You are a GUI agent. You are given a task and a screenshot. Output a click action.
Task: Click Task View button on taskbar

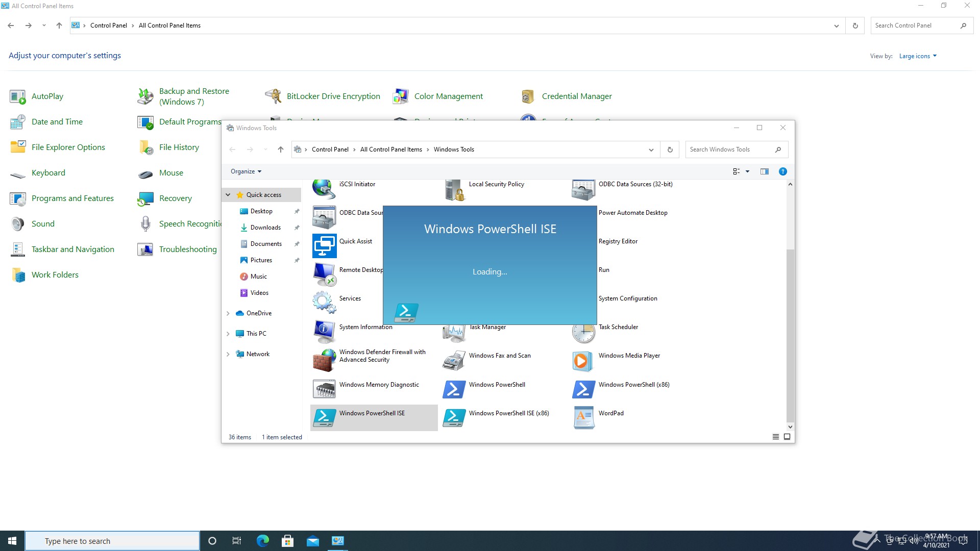click(237, 541)
